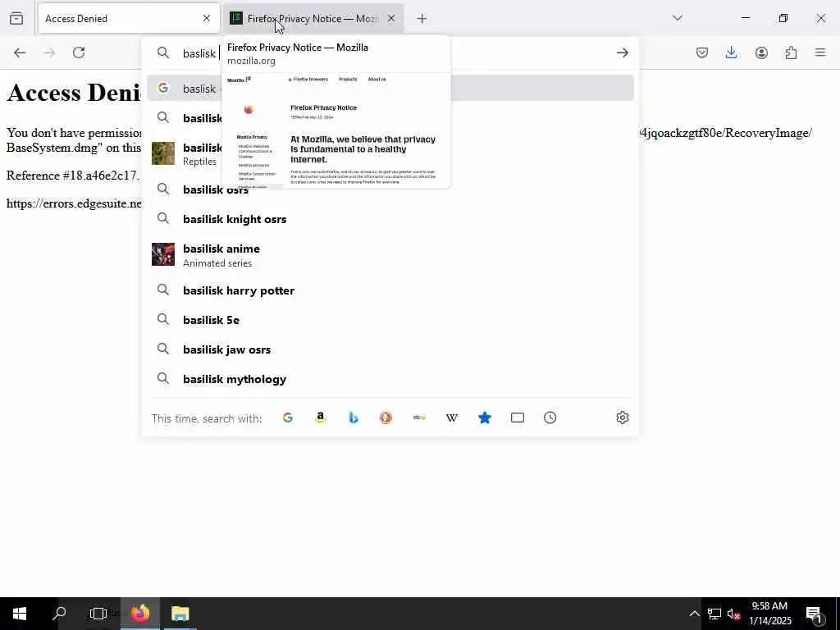The height and width of the screenshot is (630, 840).
Task: Choose the 'basilisk osrs' suggestion
Action: tap(390, 189)
